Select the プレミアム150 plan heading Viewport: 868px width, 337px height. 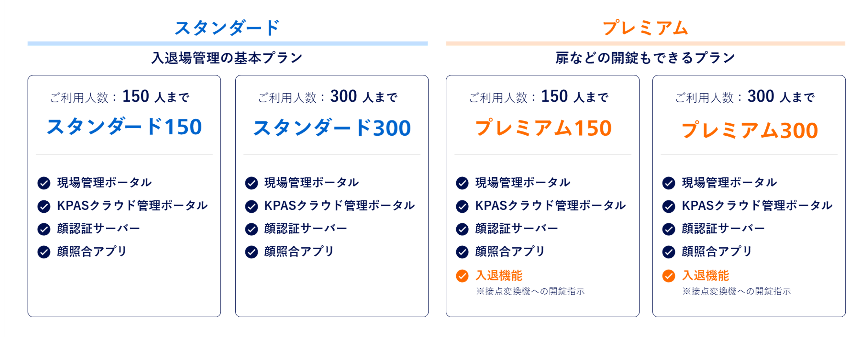tap(543, 128)
